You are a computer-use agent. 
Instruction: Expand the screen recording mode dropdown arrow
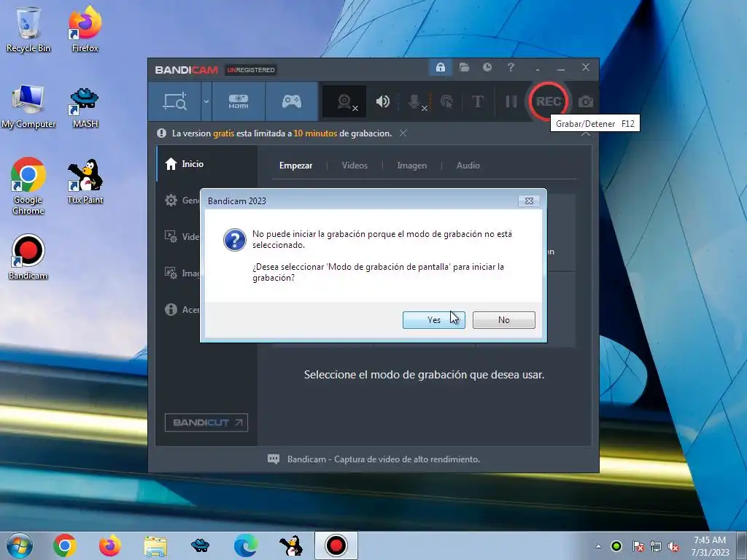pyautogui.click(x=206, y=101)
